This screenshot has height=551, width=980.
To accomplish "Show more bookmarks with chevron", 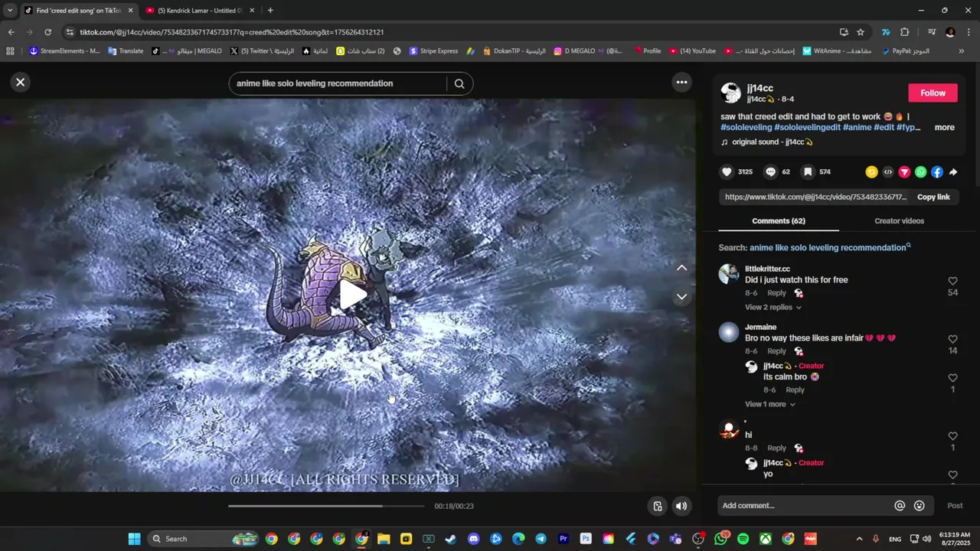I will point(962,51).
